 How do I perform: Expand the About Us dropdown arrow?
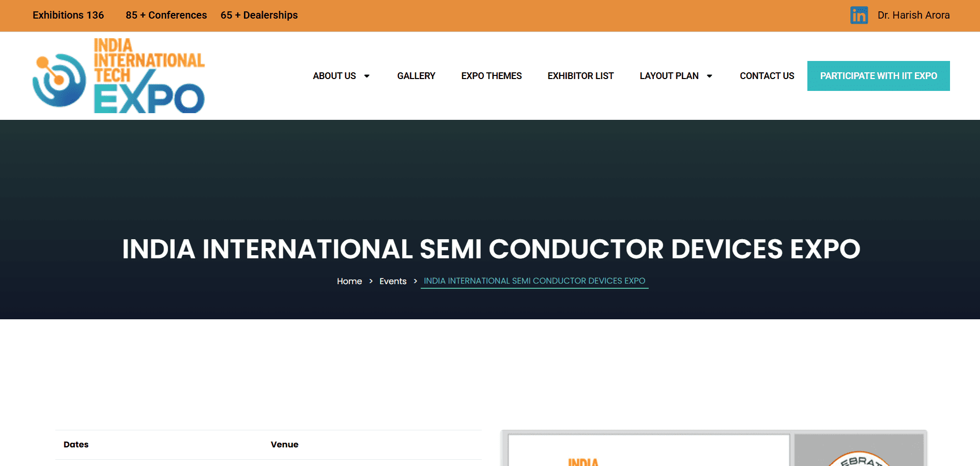pyautogui.click(x=367, y=76)
